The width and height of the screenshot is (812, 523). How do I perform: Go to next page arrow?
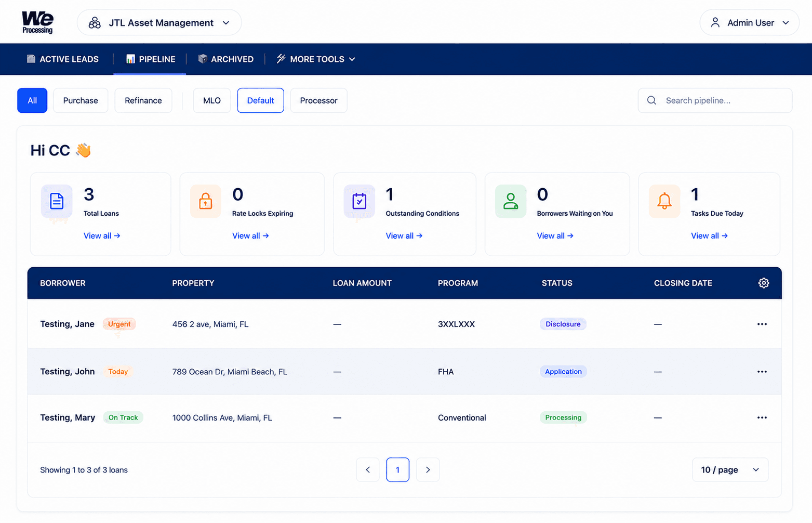coord(428,470)
